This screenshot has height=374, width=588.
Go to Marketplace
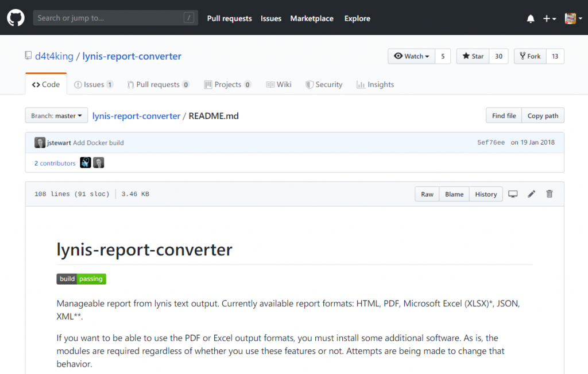click(x=312, y=18)
